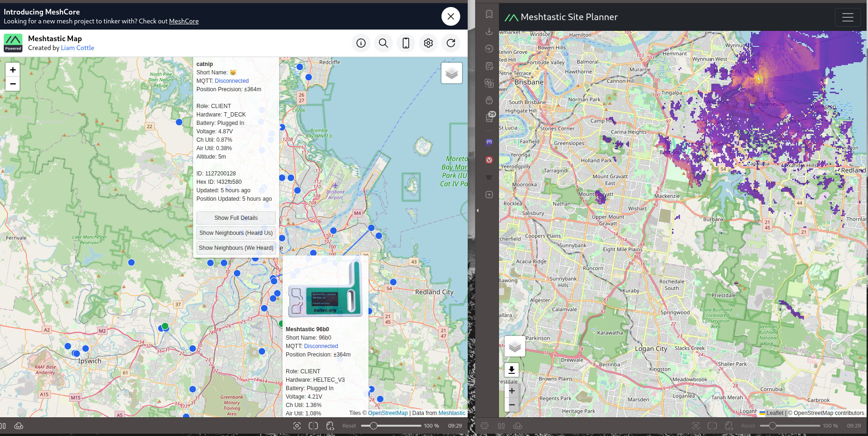Open the Bookmarks panel in sidebar
The width and height of the screenshot is (868, 436).
489,14
